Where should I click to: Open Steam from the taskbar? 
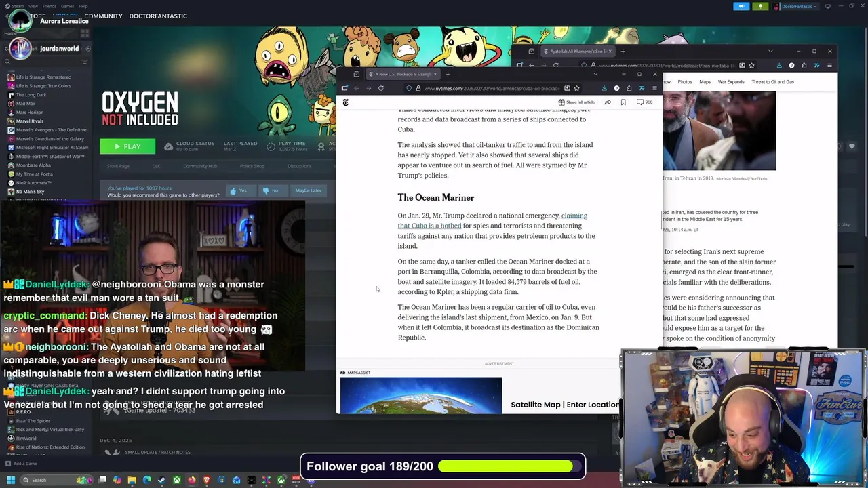pos(161,480)
